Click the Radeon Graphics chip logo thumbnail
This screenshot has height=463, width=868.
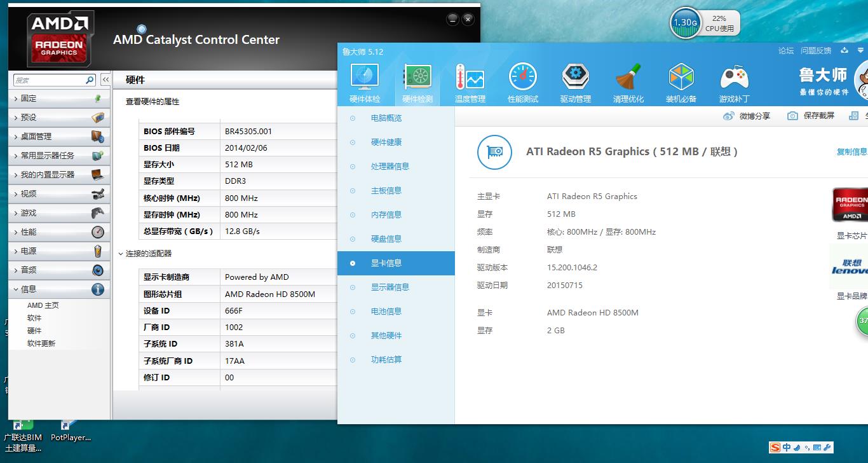tap(850, 204)
